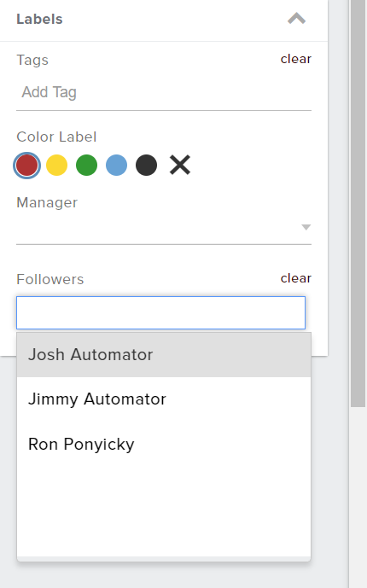This screenshot has height=588, width=367.
Task: Add Ron Ponyicky as follower
Action: click(164, 444)
